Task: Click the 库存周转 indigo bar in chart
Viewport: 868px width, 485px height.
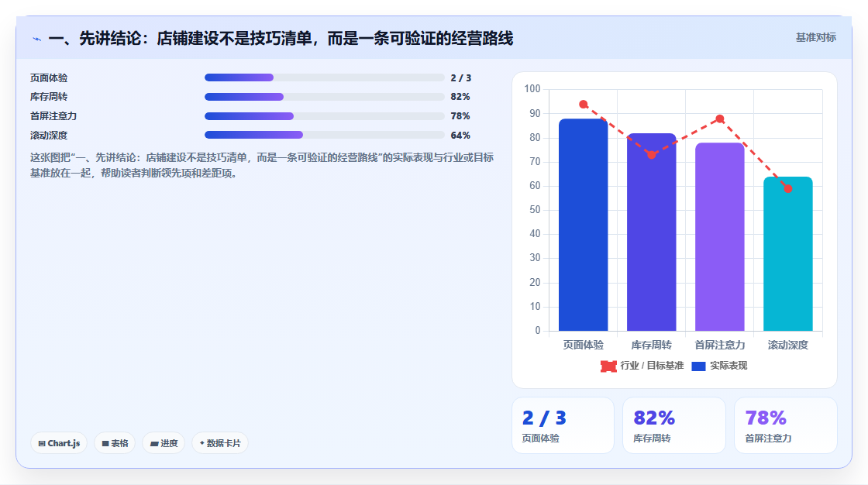Action: tap(652, 232)
